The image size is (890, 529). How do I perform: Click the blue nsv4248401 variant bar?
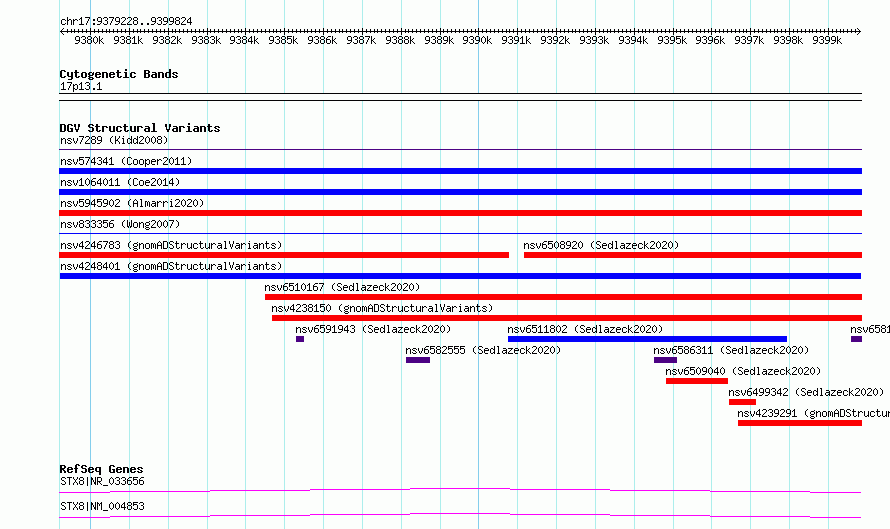(x=460, y=276)
